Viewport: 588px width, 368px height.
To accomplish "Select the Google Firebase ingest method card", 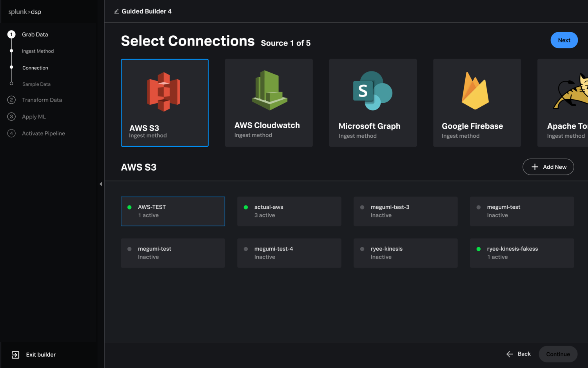I will [477, 103].
